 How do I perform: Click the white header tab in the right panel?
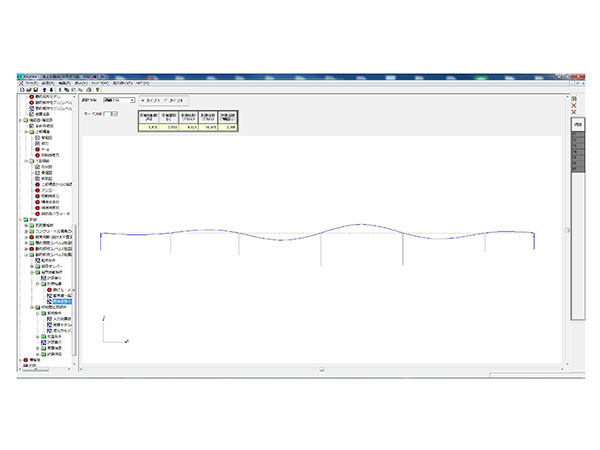[578, 124]
